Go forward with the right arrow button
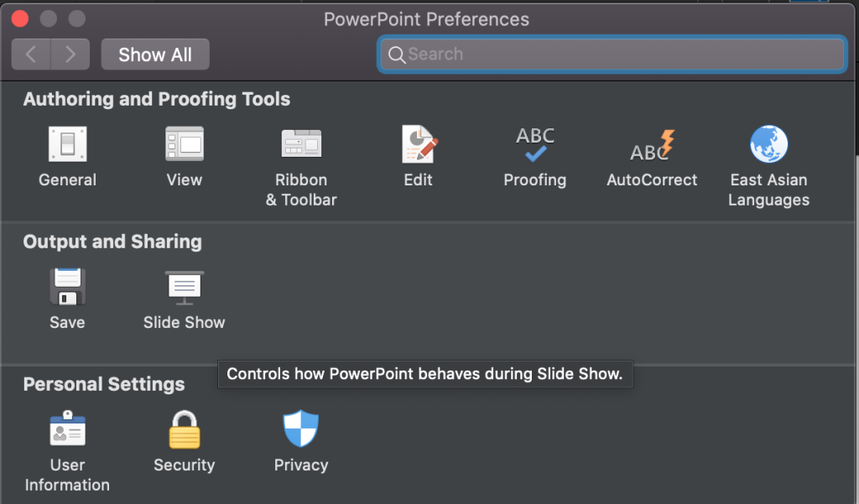 point(70,55)
